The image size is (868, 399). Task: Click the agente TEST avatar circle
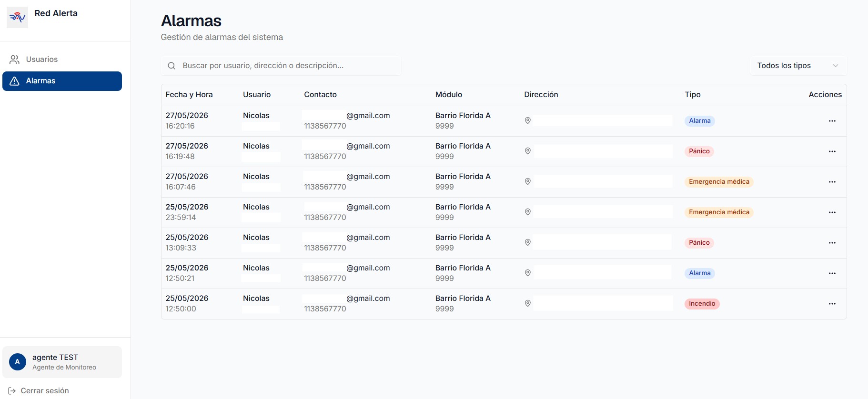[x=18, y=362]
